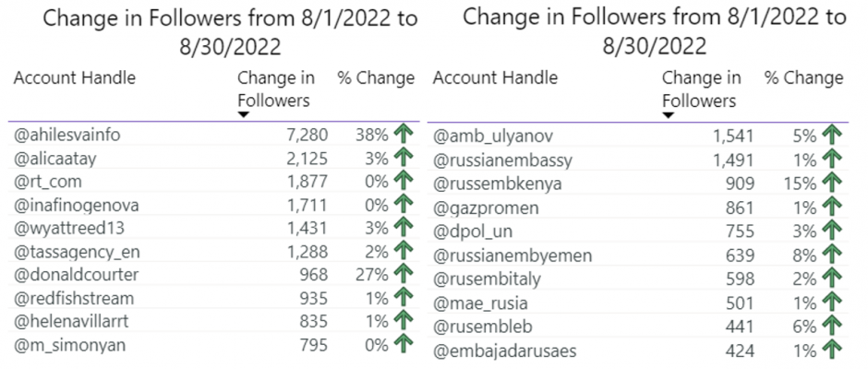Select the @rusembitaly row
Viewport: 868px width, 369px height.
637,280
